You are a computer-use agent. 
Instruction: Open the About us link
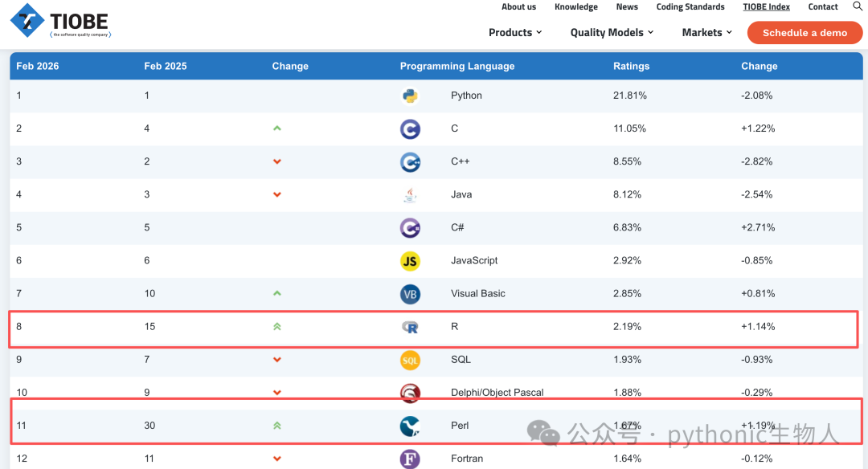[x=518, y=6]
